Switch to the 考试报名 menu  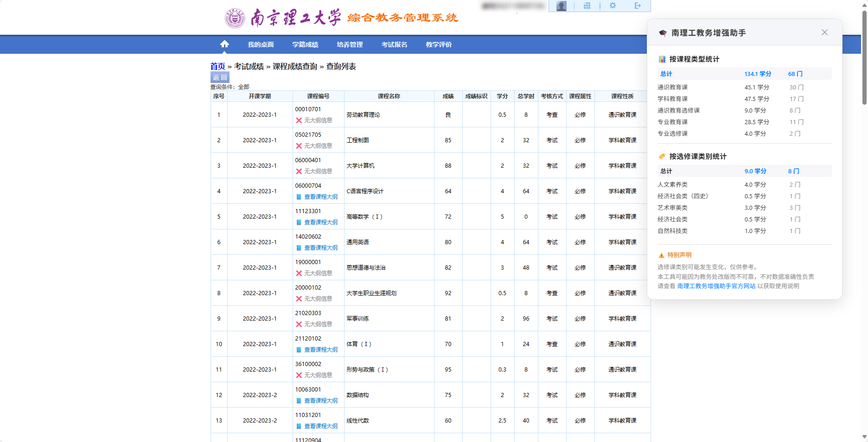pos(394,44)
